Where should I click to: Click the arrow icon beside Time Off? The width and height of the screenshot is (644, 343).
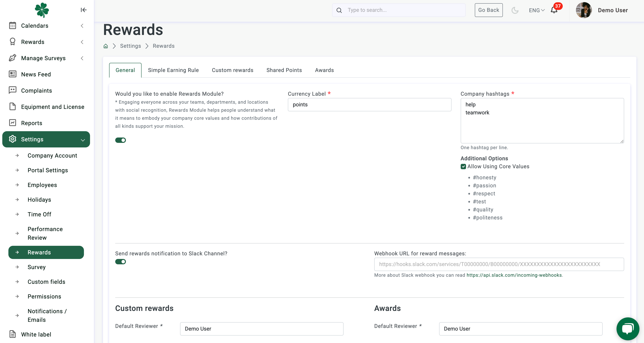[17, 214]
